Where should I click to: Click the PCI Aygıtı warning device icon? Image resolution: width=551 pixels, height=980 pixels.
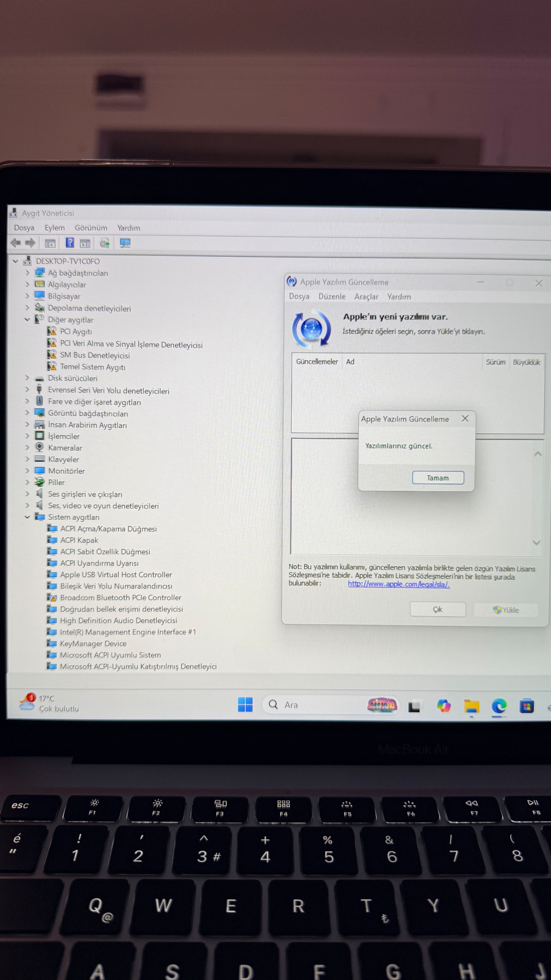[x=52, y=332]
